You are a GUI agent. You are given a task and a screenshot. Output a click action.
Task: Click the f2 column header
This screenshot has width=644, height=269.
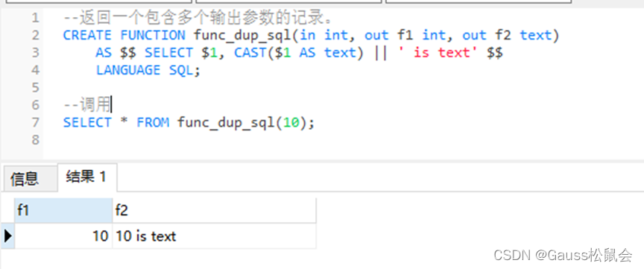[x=214, y=211]
